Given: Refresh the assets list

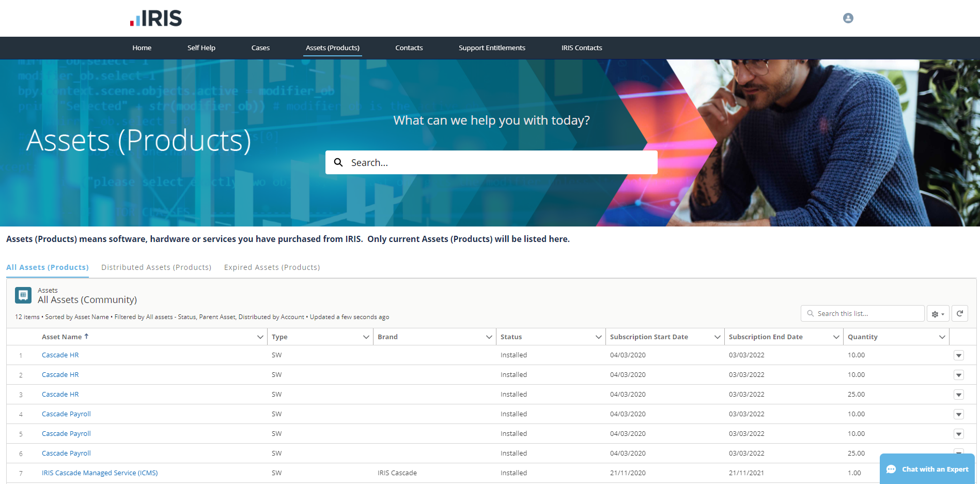Looking at the screenshot, I should [x=959, y=313].
